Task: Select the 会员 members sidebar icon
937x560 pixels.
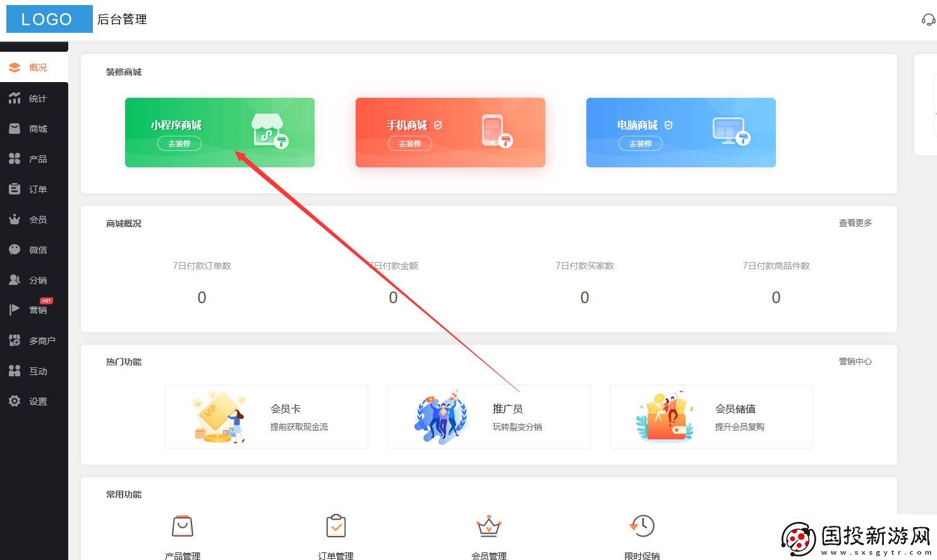Action: click(15, 219)
